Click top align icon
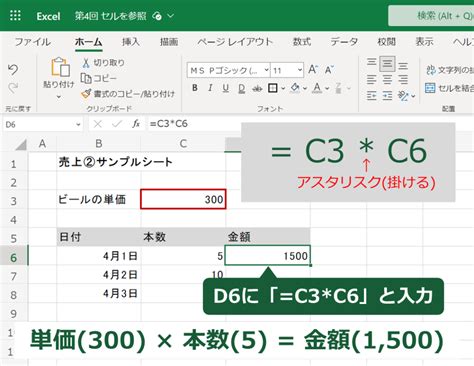Screen dimensions: 474x366 (371, 62)
